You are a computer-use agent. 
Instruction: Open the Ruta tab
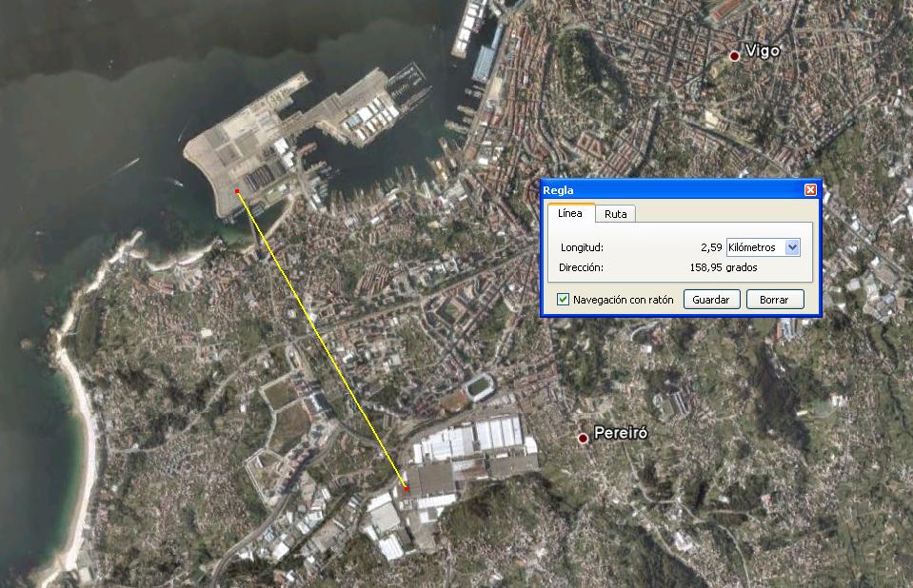pos(616,214)
